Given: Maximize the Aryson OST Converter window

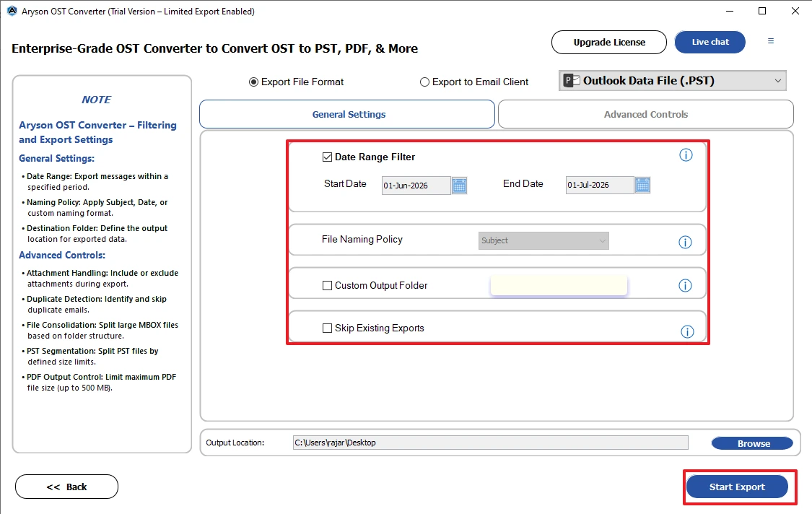Looking at the screenshot, I should pyautogui.click(x=762, y=11).
